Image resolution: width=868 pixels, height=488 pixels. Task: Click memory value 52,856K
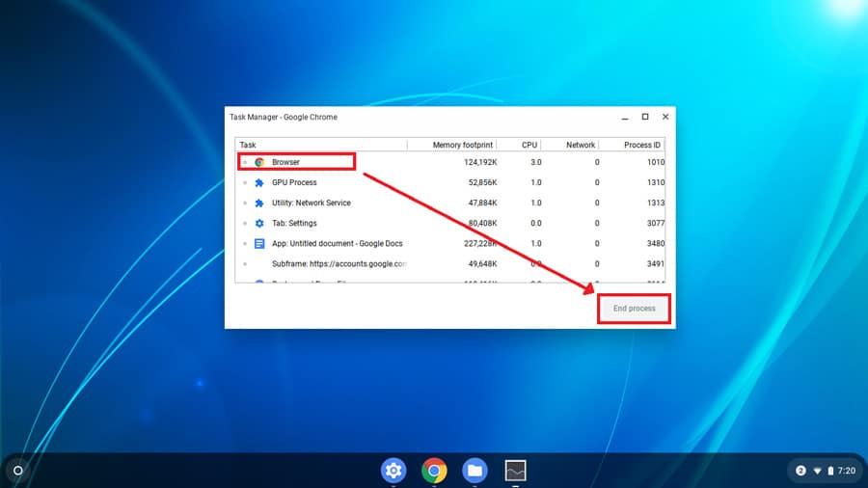coord(482,182)
